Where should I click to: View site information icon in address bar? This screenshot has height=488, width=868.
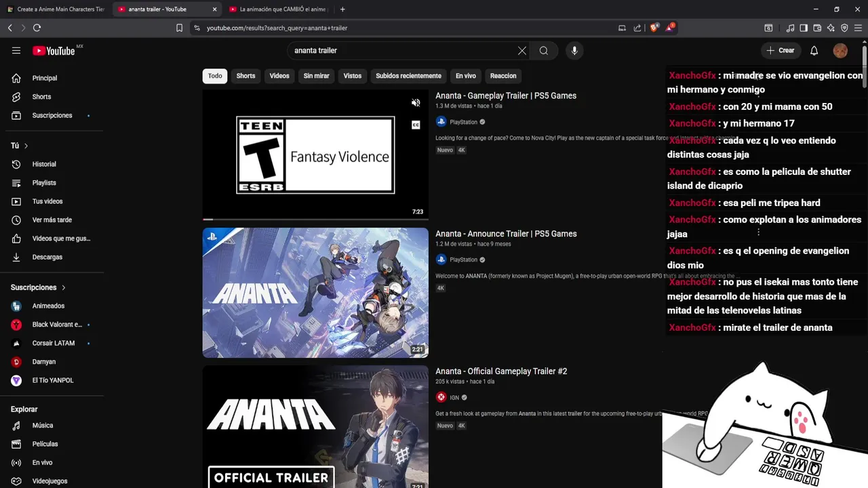pyautogui.click(x=197, y=28)
